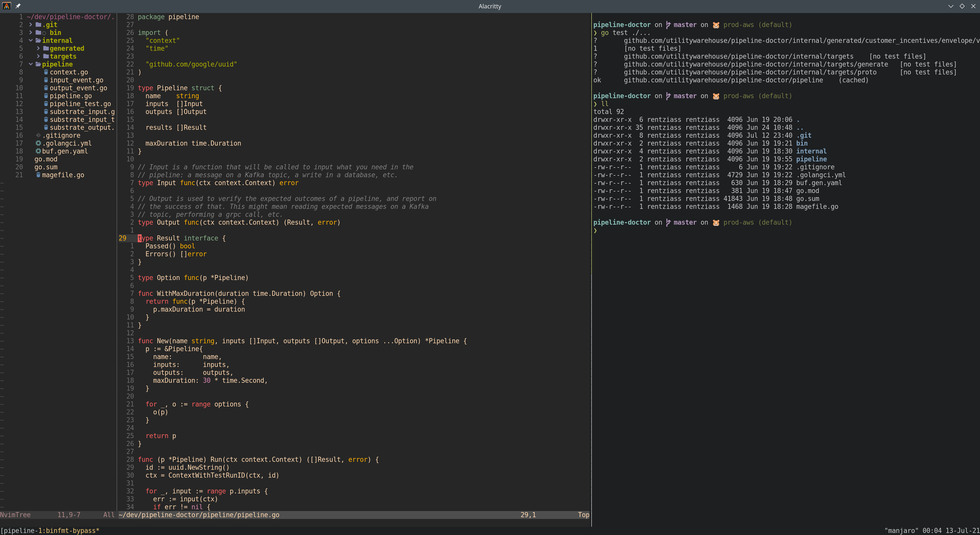Viewport: 980px width, 535px height.
Task: Click the hamster icon in last prompt
Action: pyautogui.click(x=716, y=222)
